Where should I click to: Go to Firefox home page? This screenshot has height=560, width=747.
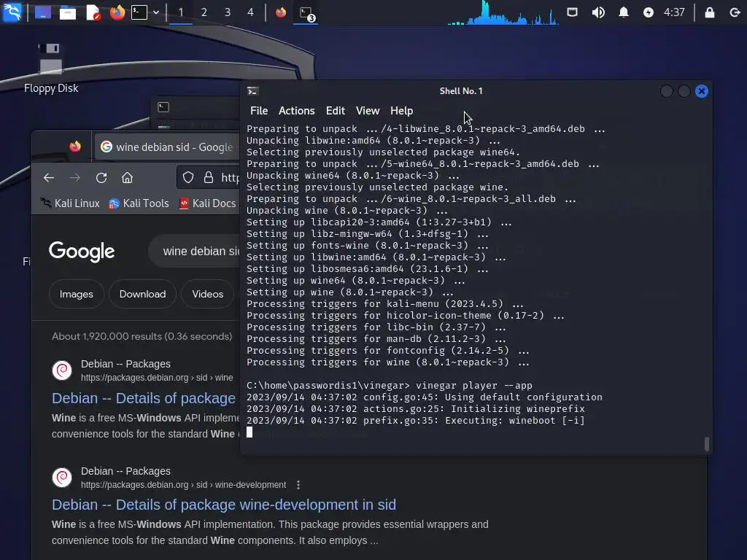pyautogui.click(x=127, y=178)
